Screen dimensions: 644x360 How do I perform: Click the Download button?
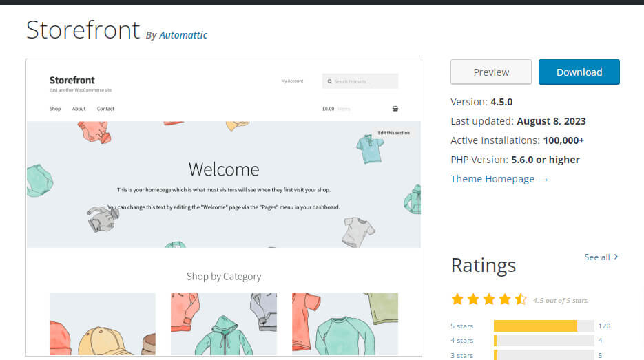pyautogui.click(x=579, y=72)
